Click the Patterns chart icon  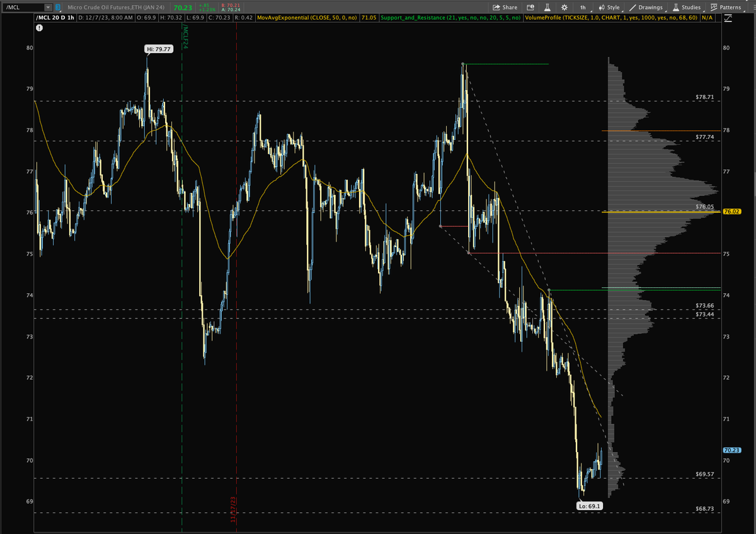(x=713, y=7)
